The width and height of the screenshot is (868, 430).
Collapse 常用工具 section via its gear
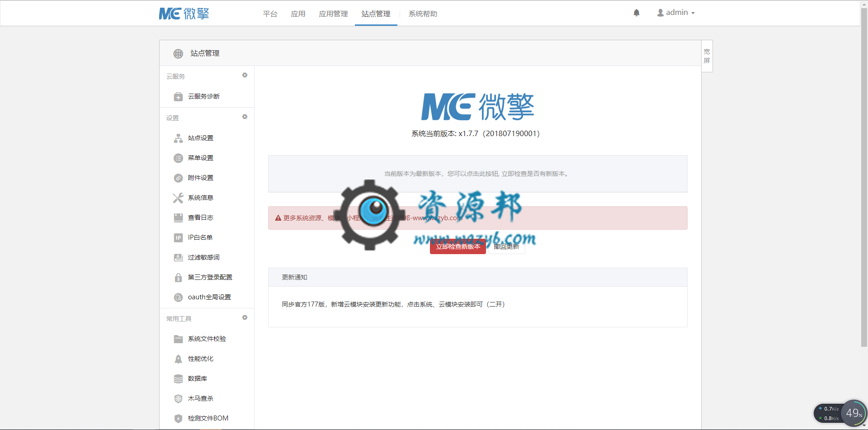245,317
